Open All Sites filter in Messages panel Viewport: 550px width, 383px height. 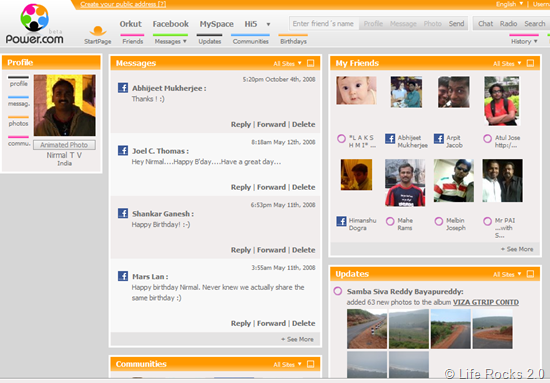(287, 63)
